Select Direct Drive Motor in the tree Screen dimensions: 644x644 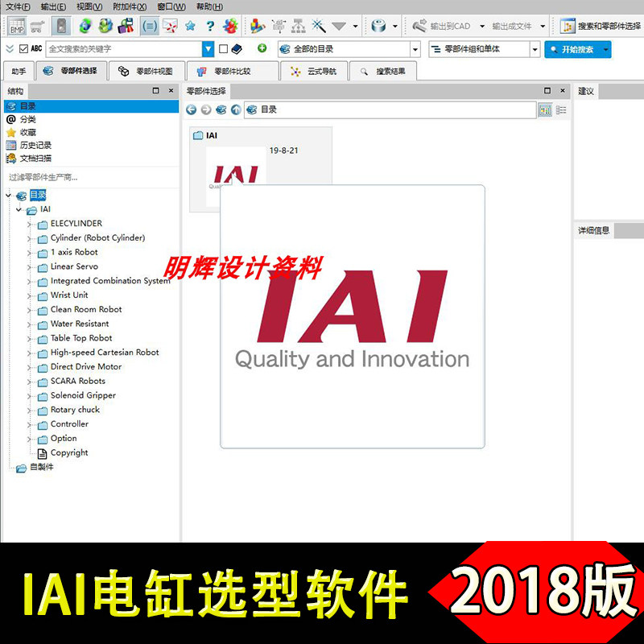[86, 367]
